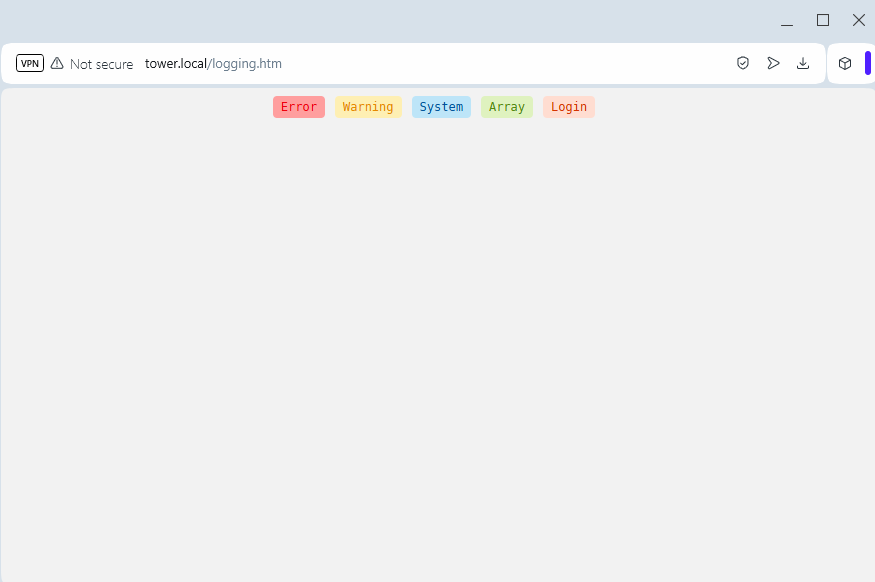Maximize the browser window

(x=823, y=21)
